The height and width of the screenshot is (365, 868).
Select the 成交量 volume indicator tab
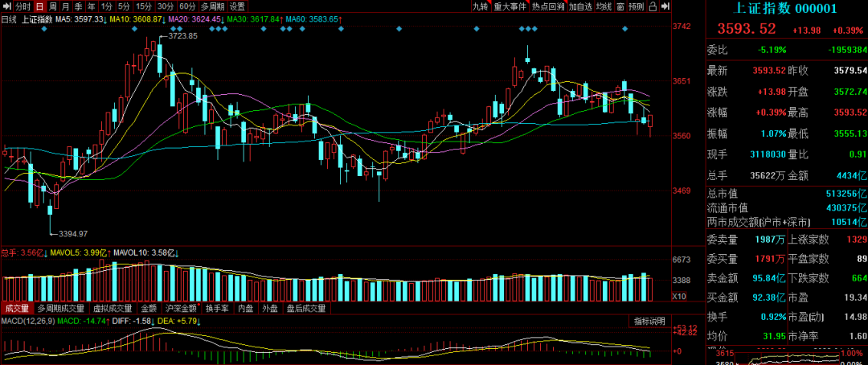17,309
